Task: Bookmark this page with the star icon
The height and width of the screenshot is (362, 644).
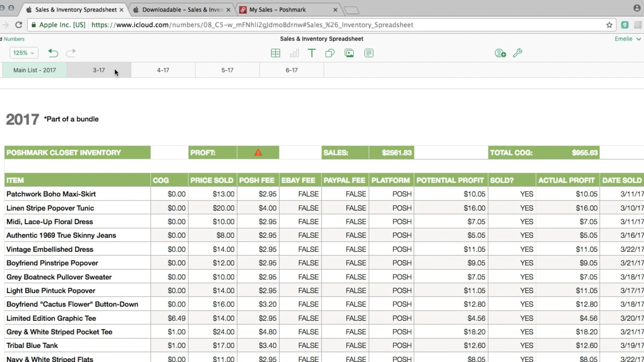Action: coord(609,25)
